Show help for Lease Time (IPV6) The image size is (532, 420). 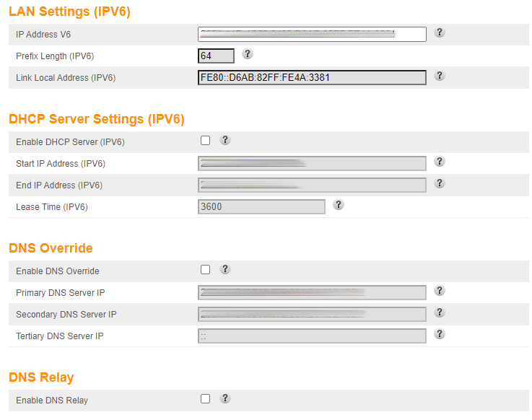coord(339,205)
